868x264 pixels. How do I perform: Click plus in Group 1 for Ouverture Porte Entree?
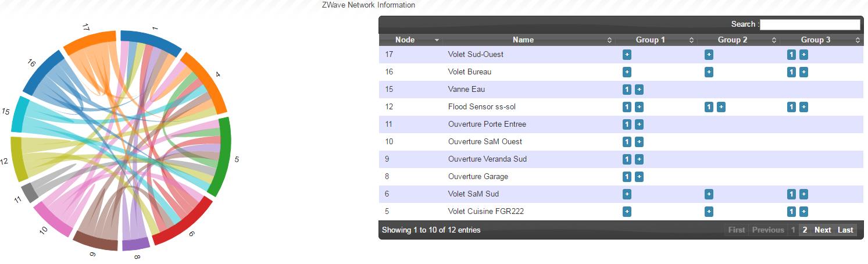[x=639, y=124]
